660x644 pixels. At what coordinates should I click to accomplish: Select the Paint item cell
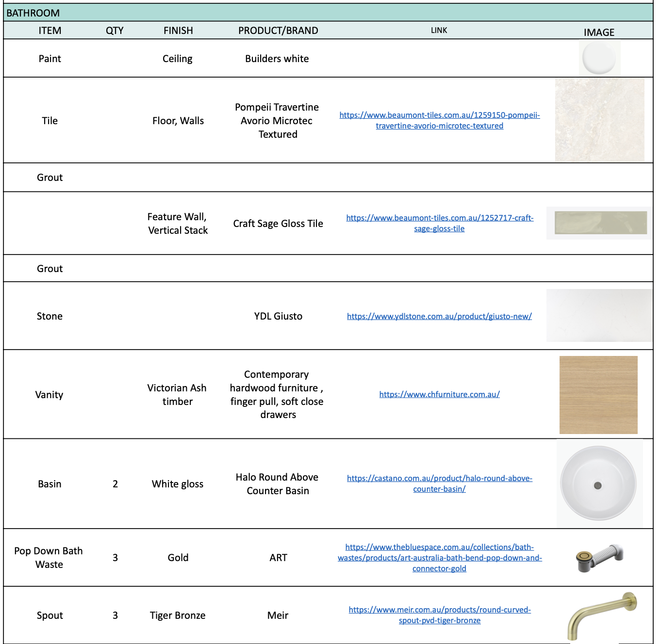pyautogui.click(x=50, y=59)
